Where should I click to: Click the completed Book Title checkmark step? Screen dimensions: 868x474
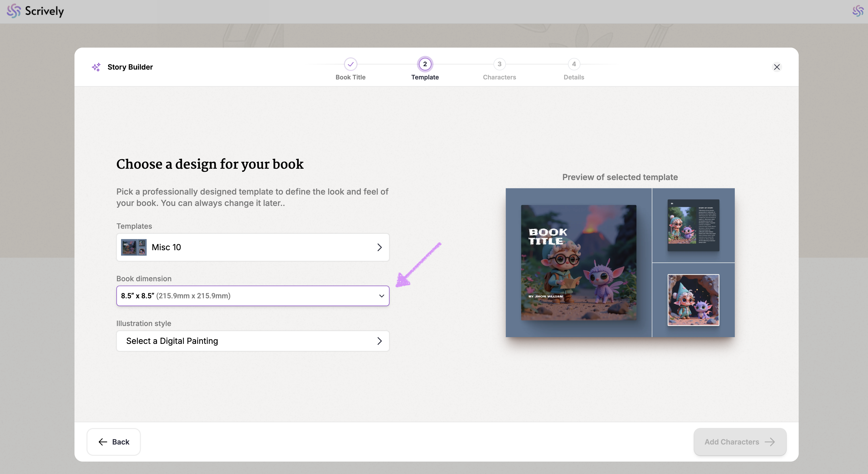coord(350,64)
